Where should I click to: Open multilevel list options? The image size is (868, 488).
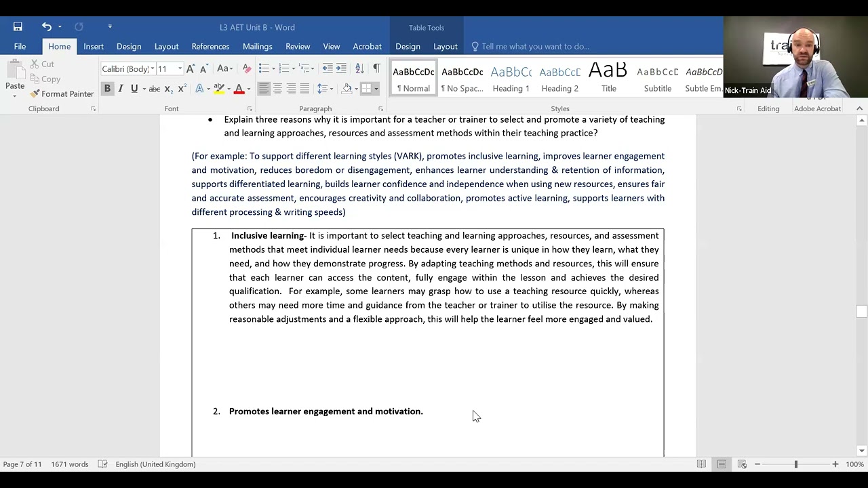point(304,68)
